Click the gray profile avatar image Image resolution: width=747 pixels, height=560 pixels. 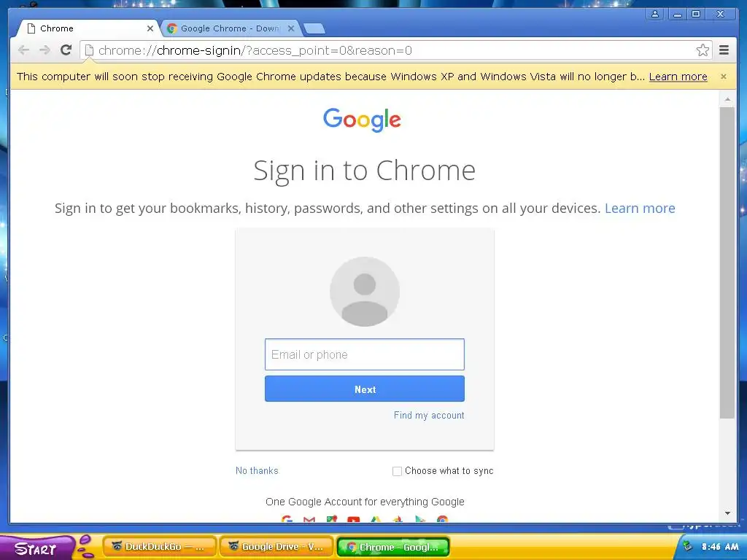(x=365, y=292)
